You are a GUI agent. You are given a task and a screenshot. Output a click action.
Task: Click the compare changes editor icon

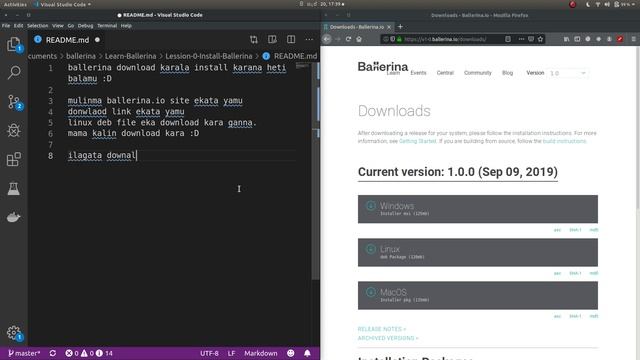[x=254, y=40]
